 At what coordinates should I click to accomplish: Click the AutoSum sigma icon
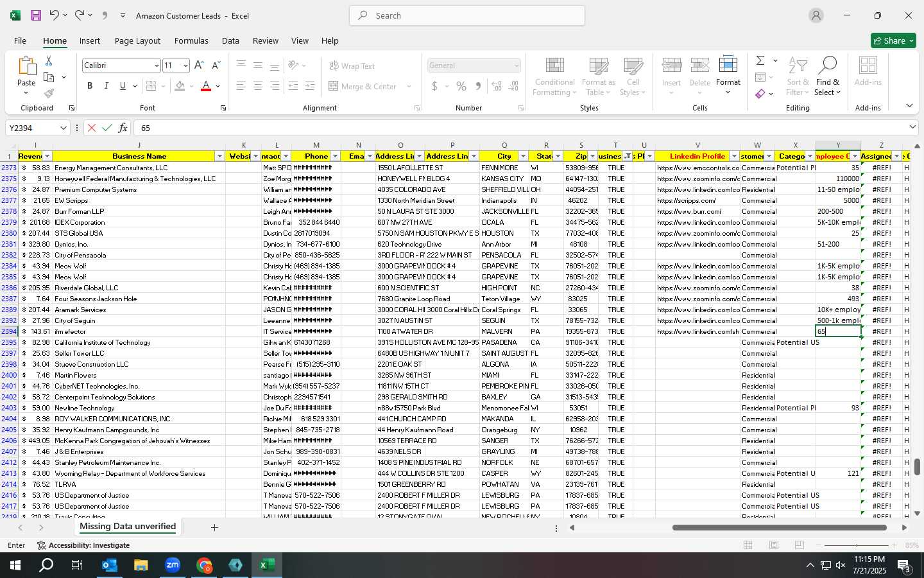[x=760, y=60]
